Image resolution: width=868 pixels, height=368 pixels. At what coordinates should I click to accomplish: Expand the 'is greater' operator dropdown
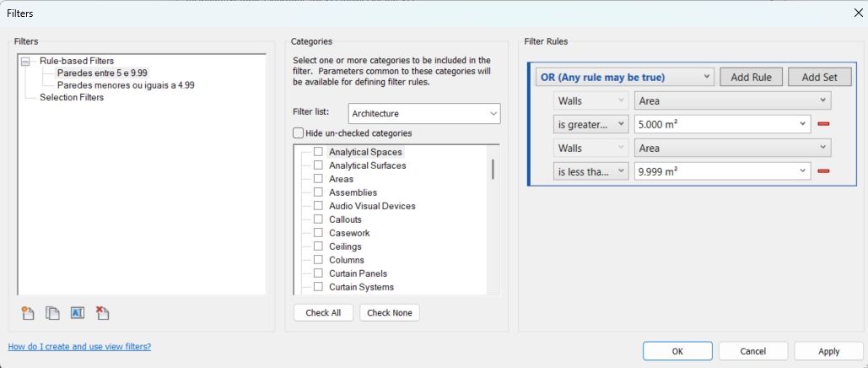click(590, 124)
